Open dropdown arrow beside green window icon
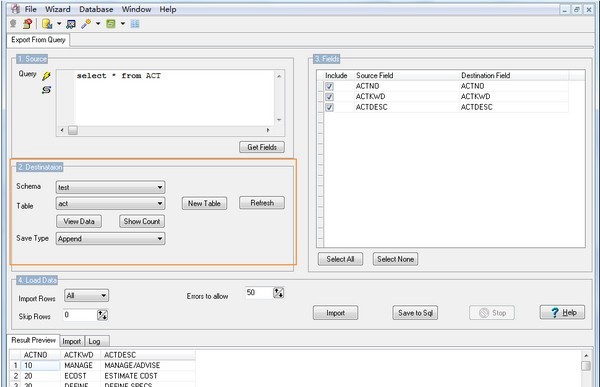This screenshot has width=600, height=387. tap(123, 24)
